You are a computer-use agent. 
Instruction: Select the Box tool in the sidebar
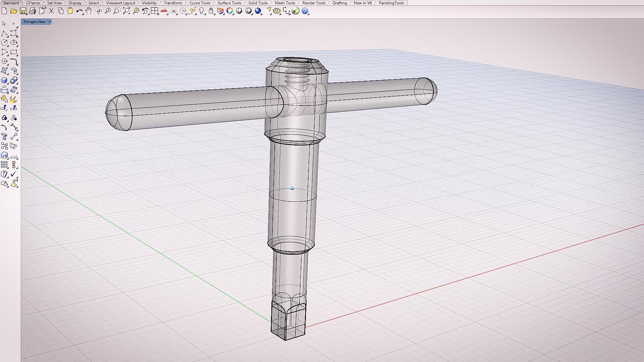click(5, 80)
